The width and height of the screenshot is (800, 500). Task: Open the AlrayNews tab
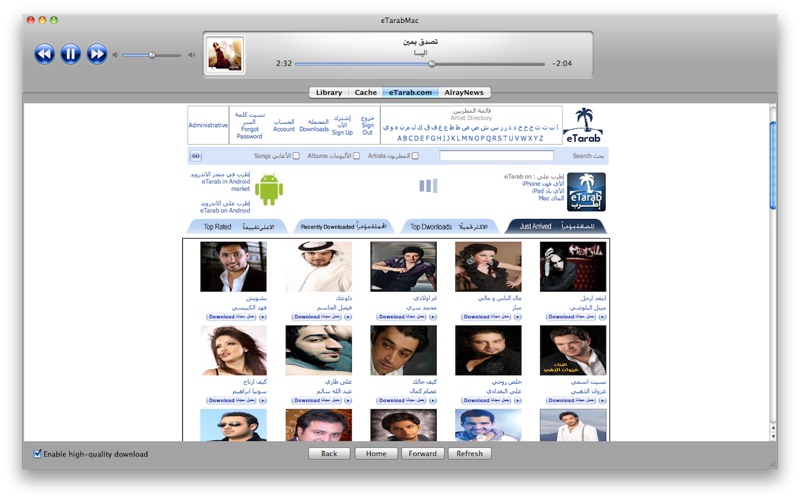464,92
